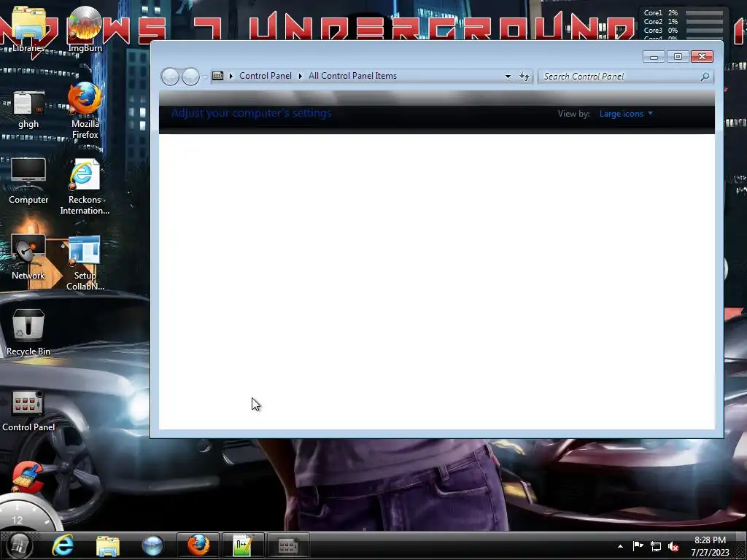Image resolution: width=747 pixels, height=560 pixels.
Task: Refresh the Control Panel view
Action: point(525,76)
